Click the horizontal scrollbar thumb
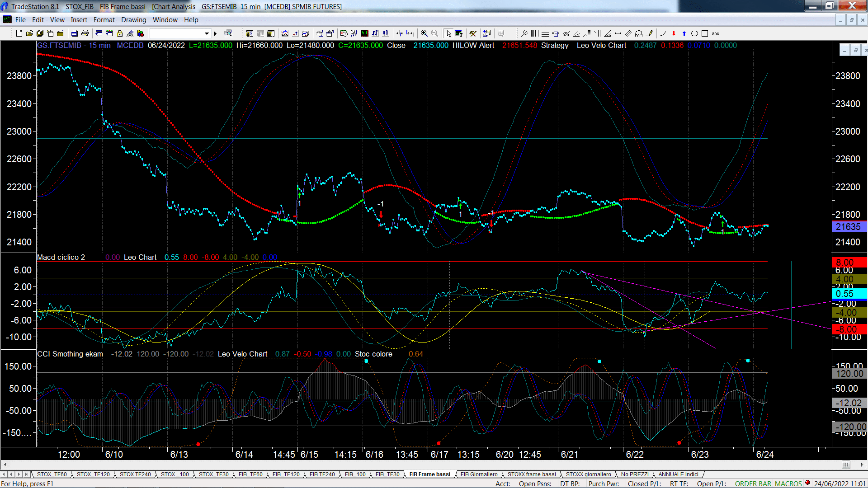The width and height of the screenshot is (868, 488). [846, 465]
